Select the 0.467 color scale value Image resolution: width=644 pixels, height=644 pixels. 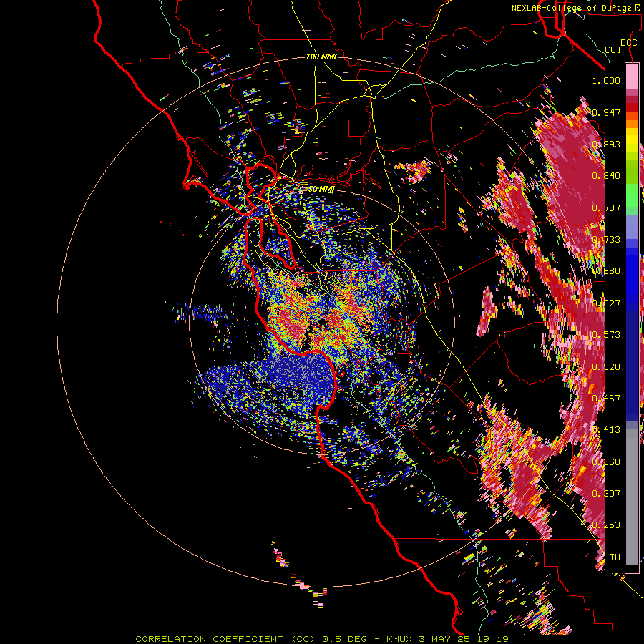606,399
